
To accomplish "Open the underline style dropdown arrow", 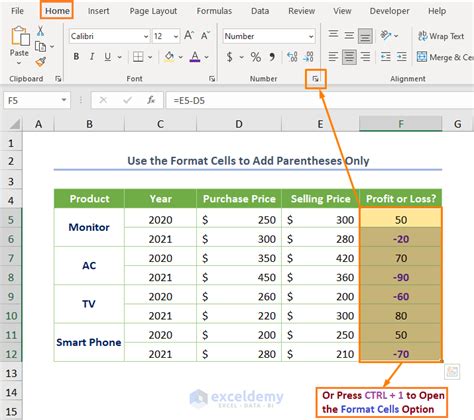I will (x=119, y=57).
